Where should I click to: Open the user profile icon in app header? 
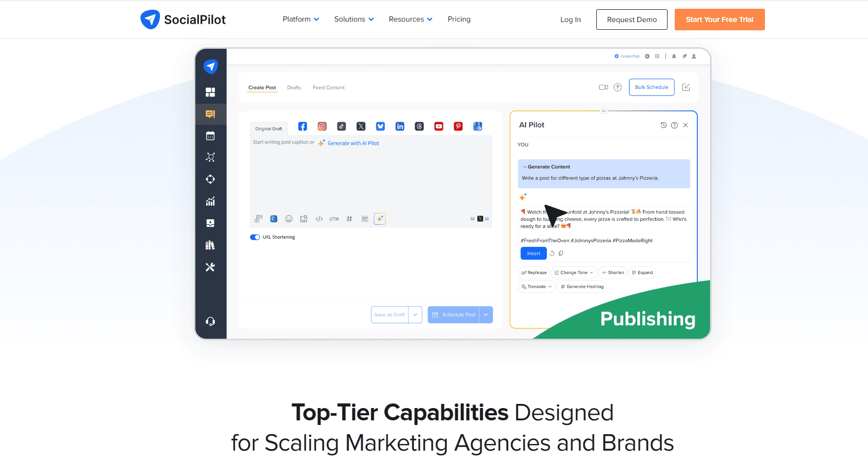694,56
